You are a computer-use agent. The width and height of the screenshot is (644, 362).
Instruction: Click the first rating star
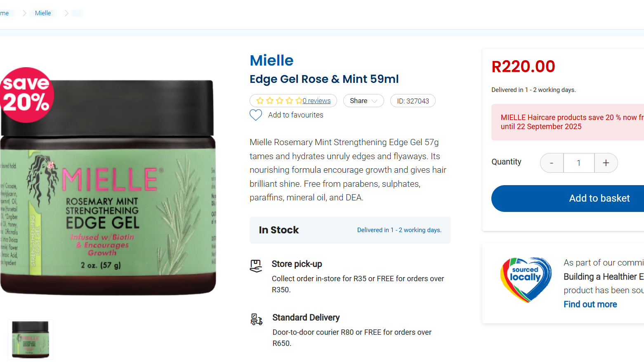260,101
